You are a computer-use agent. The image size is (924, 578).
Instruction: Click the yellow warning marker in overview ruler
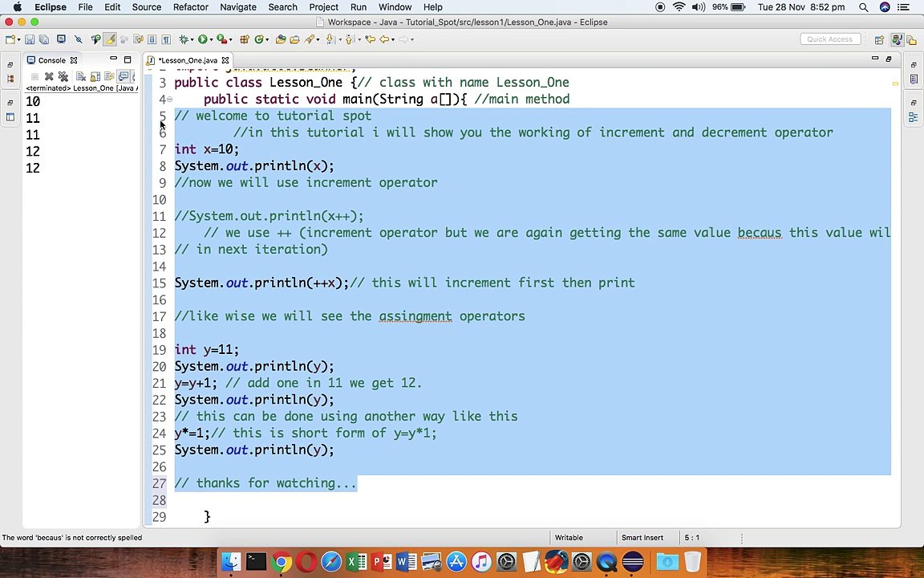[x=895, y=83]
